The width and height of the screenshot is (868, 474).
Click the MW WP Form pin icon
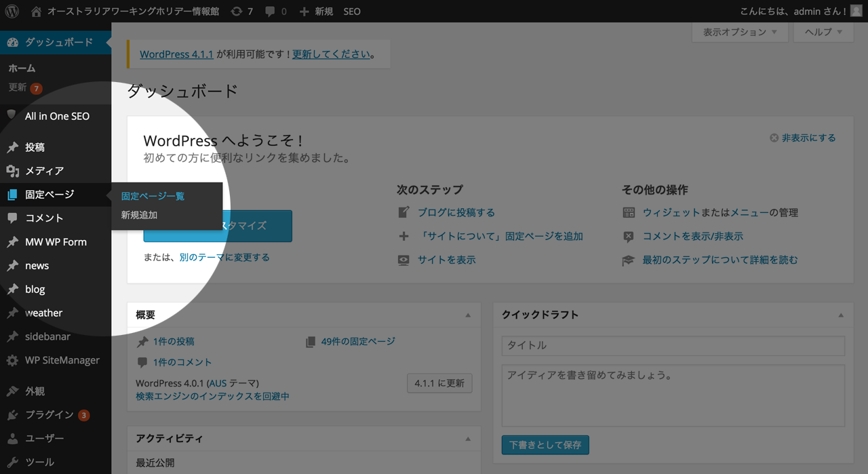pyautogui.click(x=12, y=242)
